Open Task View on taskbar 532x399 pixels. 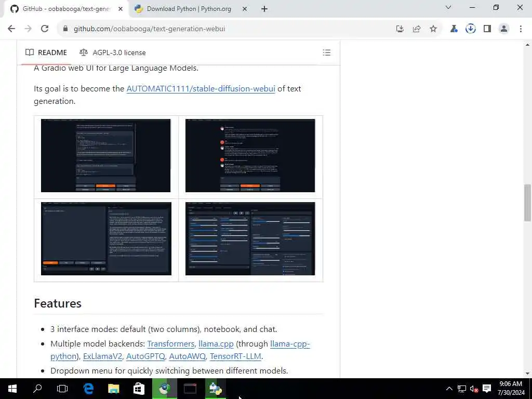(x=62, y=389)
